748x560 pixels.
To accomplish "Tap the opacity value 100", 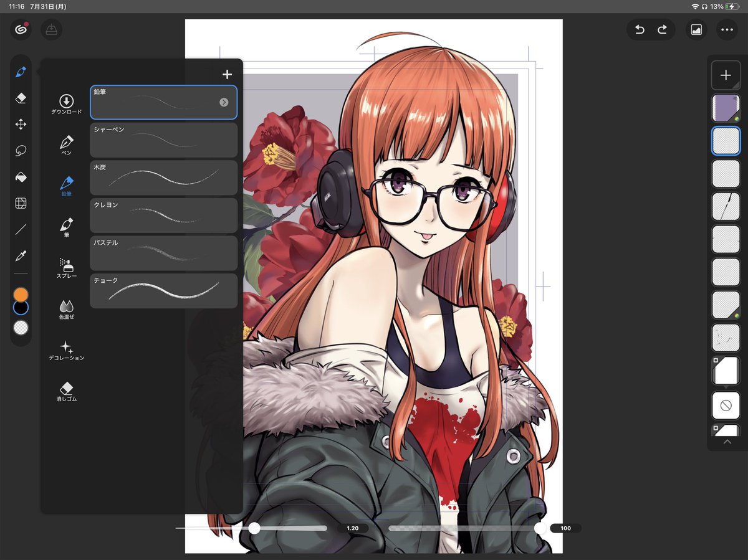I will click(565, 528).
